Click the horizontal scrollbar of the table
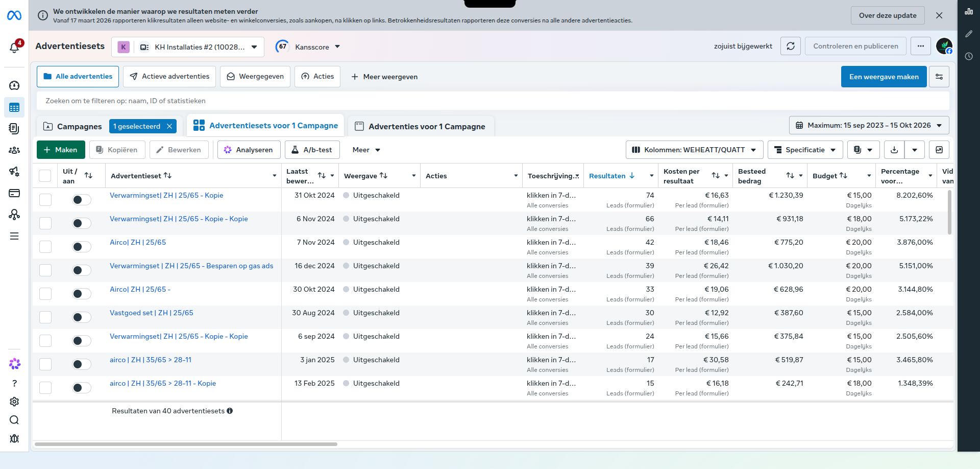The height and width of the screenshot is (469, 980). pyautogui.click(x=186, y=444)
